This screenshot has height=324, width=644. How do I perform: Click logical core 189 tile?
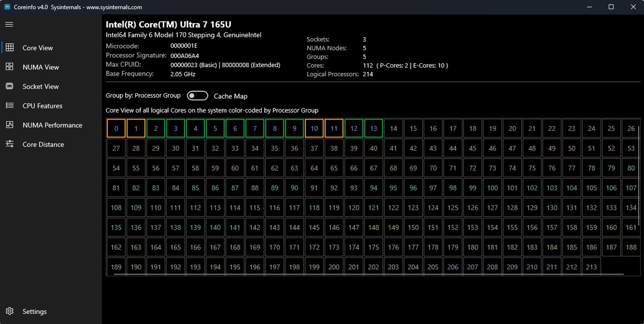coord(116,267)
